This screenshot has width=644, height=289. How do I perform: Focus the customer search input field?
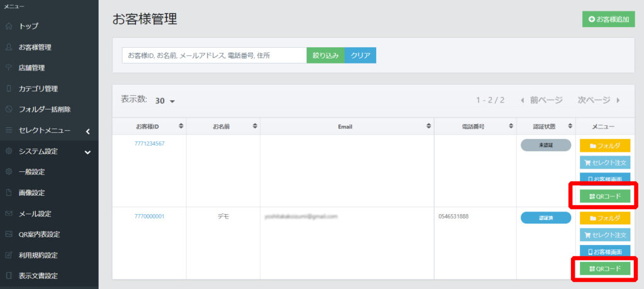pyautogui.click(x=214, y=55)
